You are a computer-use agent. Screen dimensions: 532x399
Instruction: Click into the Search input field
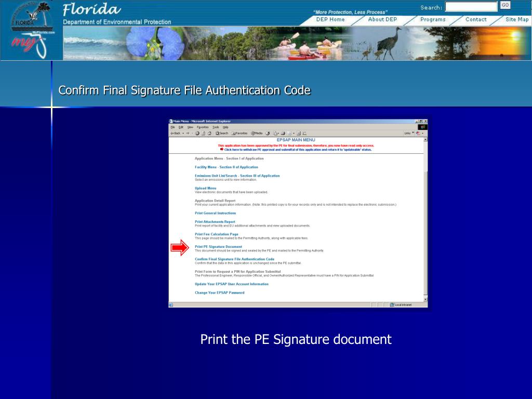point(471,6)
